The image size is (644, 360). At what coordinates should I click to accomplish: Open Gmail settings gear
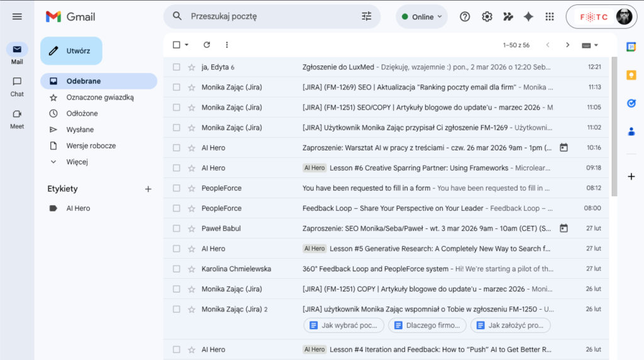click(487, 17)
